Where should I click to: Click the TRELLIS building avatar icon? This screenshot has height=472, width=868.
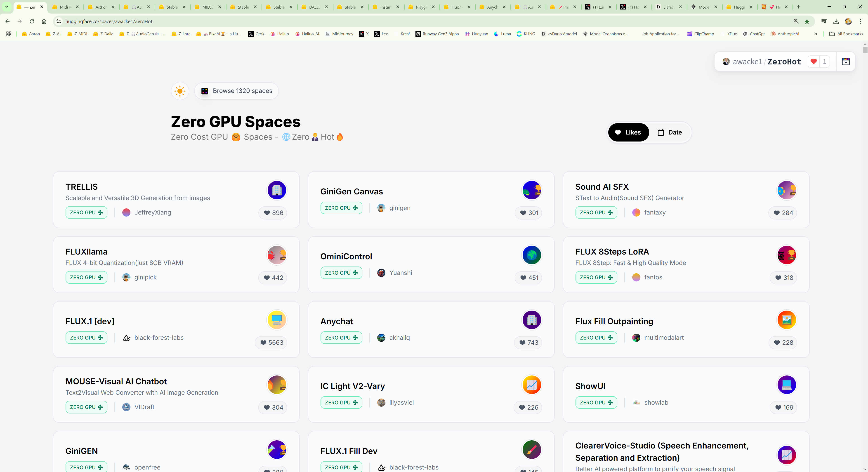tap(277, 190)
